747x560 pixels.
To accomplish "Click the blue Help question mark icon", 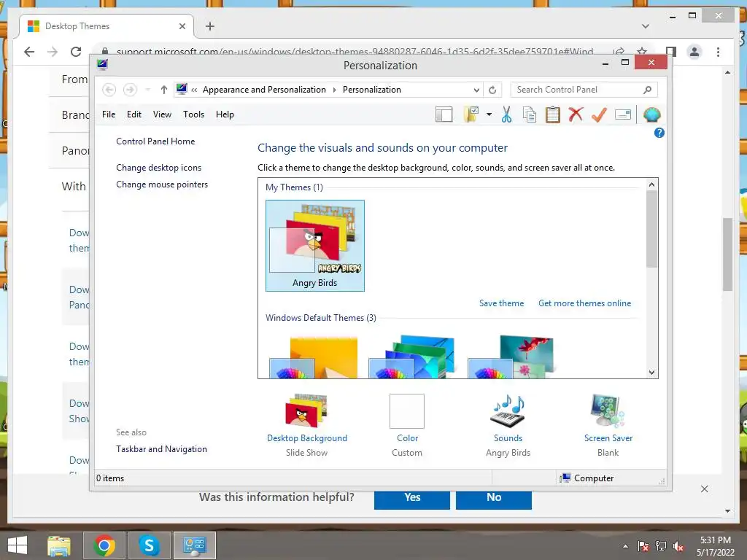I will click(659, 133).
